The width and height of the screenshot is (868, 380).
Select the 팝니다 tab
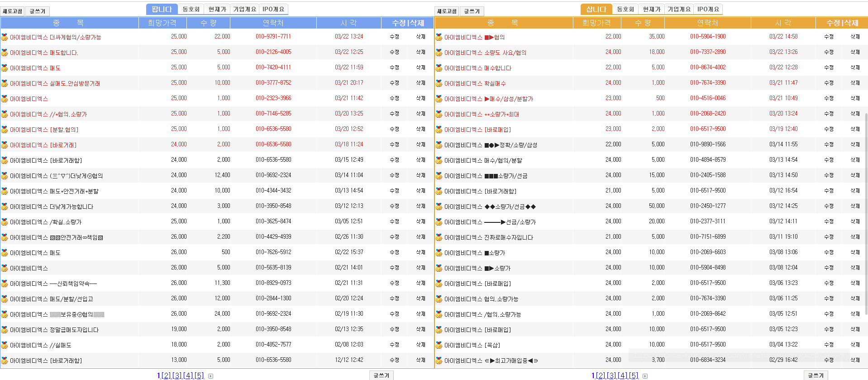click(x=162, y=9)
